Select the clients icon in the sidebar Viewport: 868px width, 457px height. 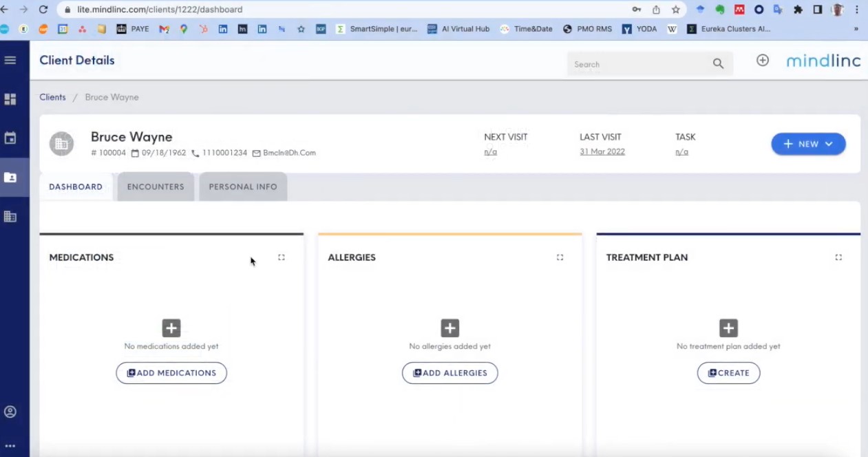[x=10, y=177]
